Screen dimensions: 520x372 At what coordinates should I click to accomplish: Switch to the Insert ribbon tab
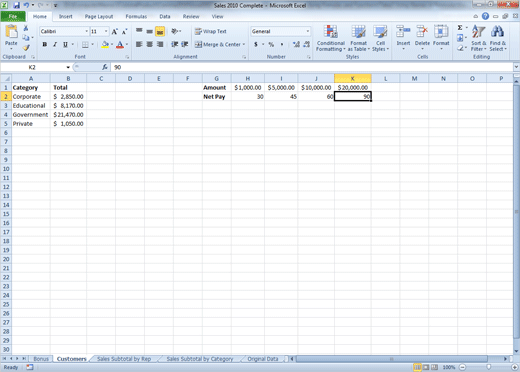pos(66,16)
